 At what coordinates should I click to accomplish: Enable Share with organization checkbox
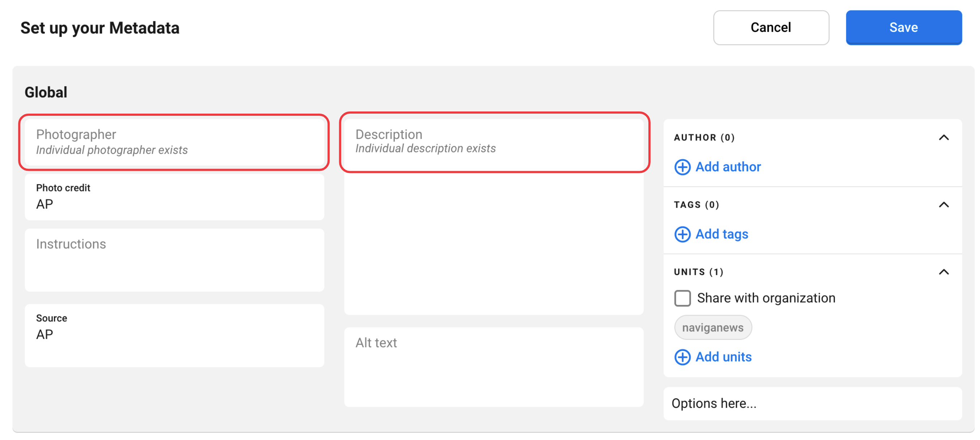pos(682,298)
